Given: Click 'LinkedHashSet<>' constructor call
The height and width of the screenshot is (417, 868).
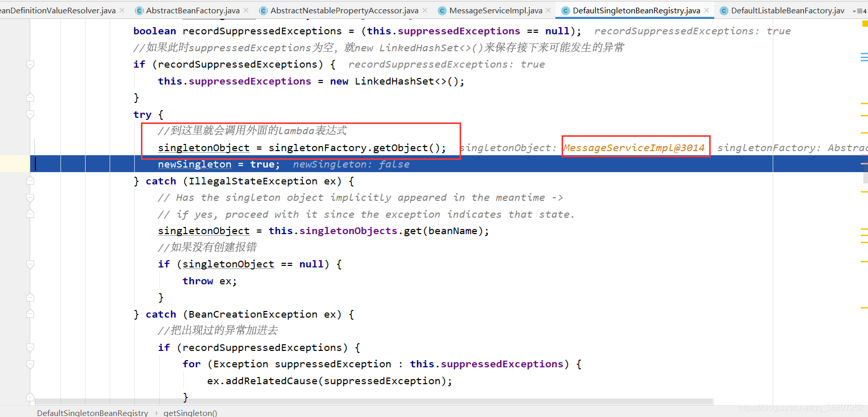Looking at the screenshot, I should (401, 81).
